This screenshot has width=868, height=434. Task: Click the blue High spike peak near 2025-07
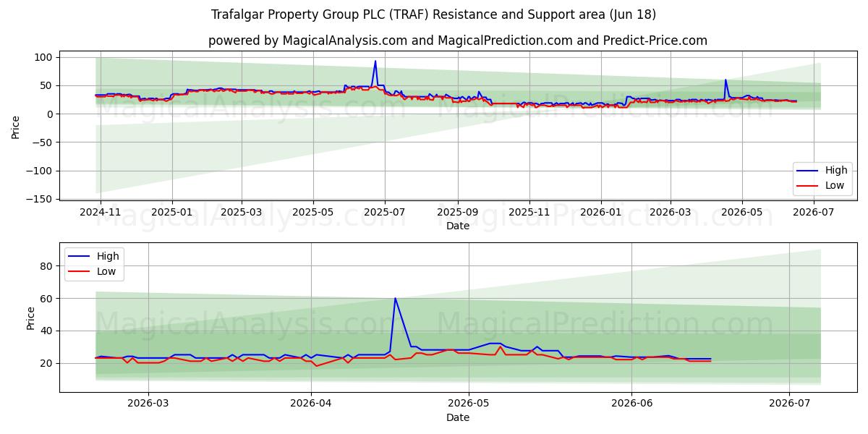tap(375, 61)
